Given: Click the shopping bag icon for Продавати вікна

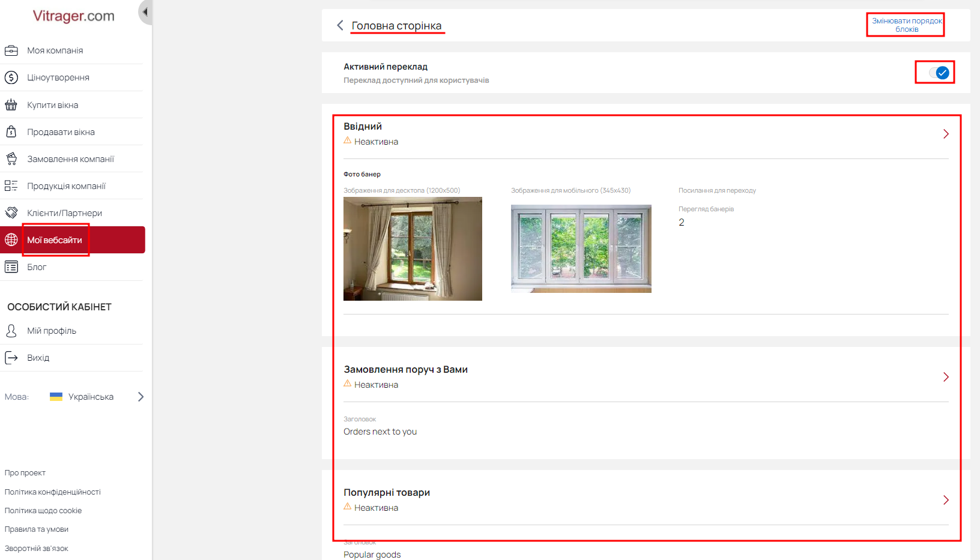Looking at the screenshot, I should coord(11,131).
